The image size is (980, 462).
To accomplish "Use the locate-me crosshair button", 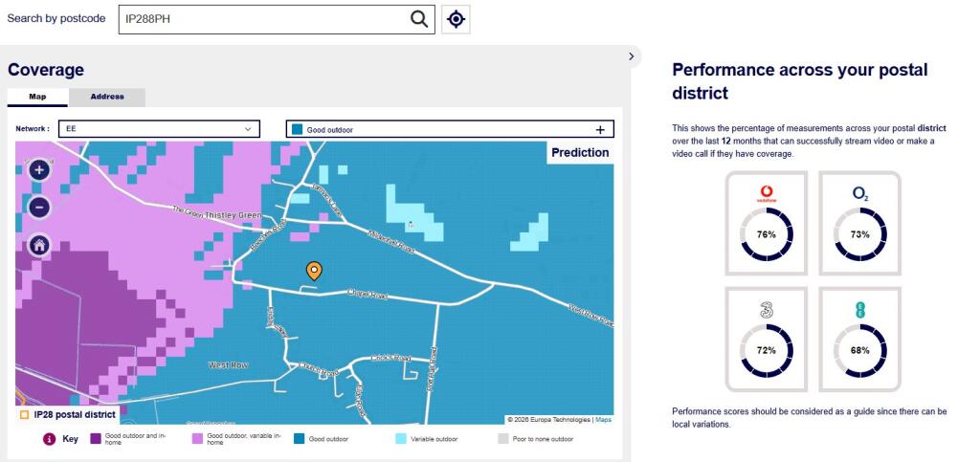I will pos(456,19).
